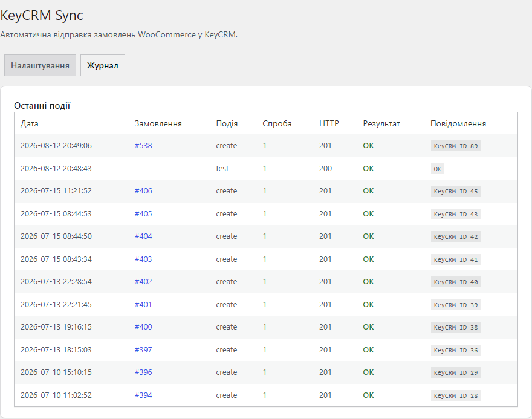This screenshot has width=532, height=419.
Task: Click the message KeyCRM ID 41
Action: [456, 259]
